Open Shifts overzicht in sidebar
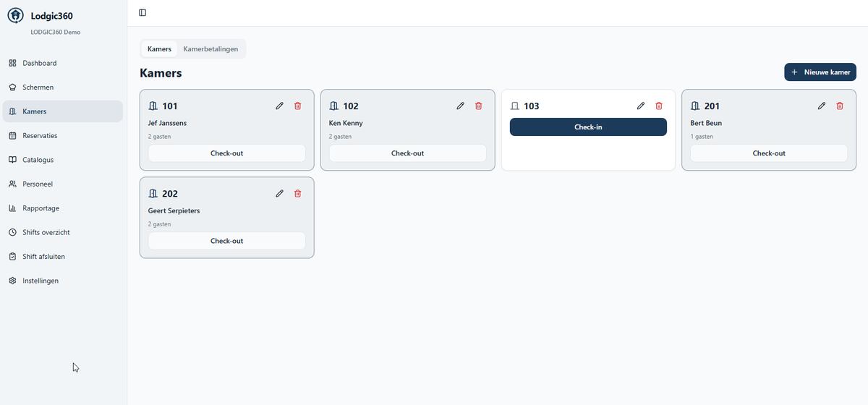This screenshot has height=405, width=868. click(x=63, y=233)
